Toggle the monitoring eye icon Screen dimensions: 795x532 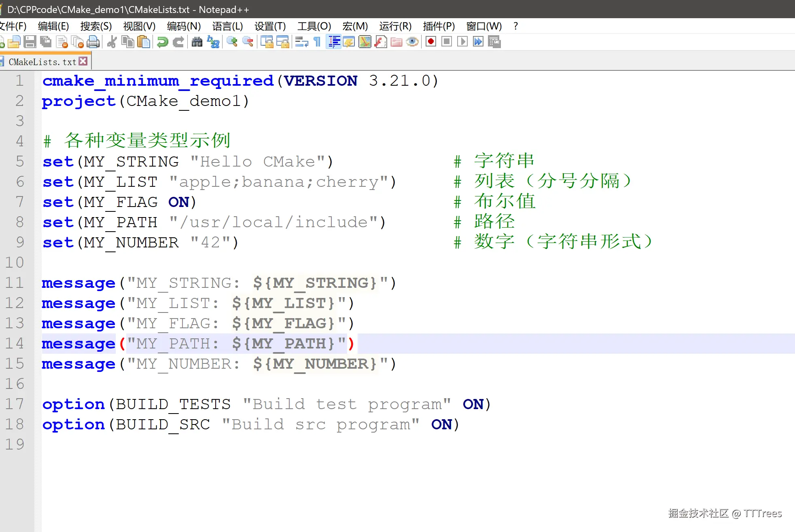(x=412, y=42)
